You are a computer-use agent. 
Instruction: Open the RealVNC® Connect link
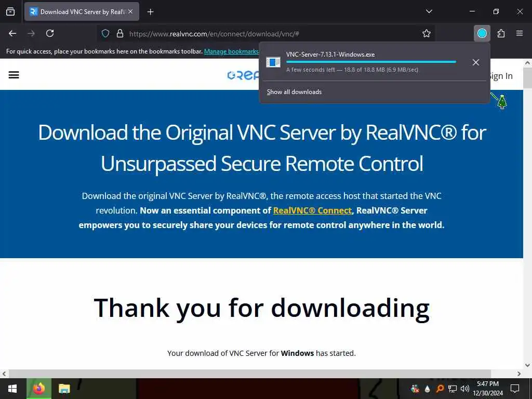312,210
